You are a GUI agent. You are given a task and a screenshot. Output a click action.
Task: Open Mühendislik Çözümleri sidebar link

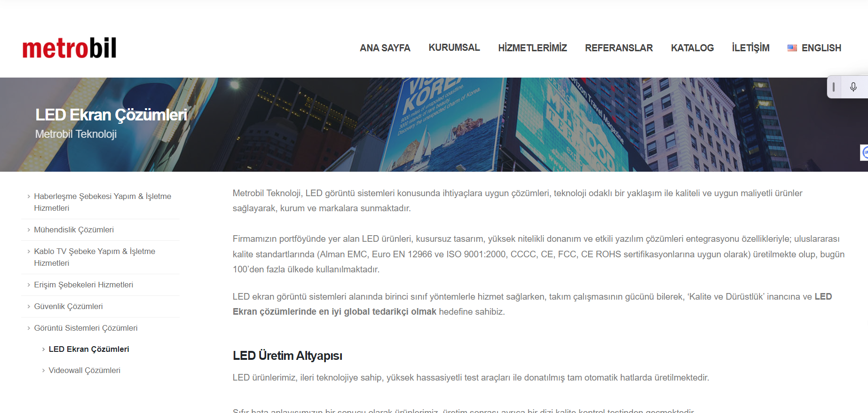pyautogui.click(x=74, y=230)
